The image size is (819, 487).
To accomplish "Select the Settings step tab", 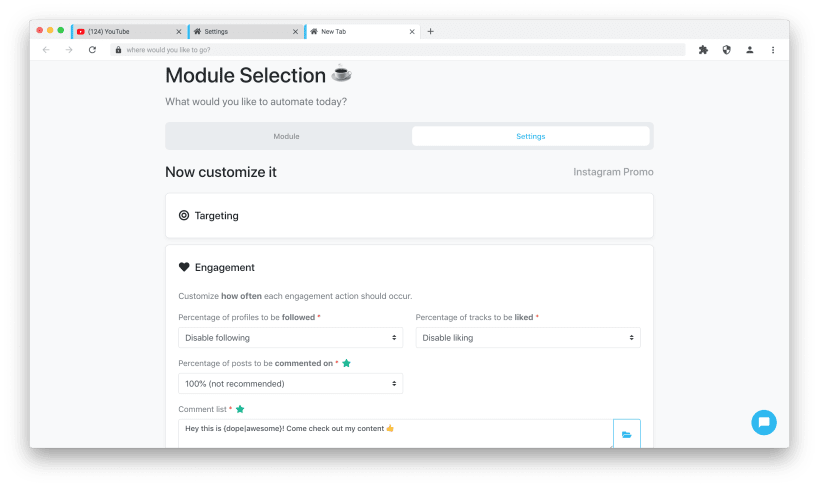I will 531,136.
